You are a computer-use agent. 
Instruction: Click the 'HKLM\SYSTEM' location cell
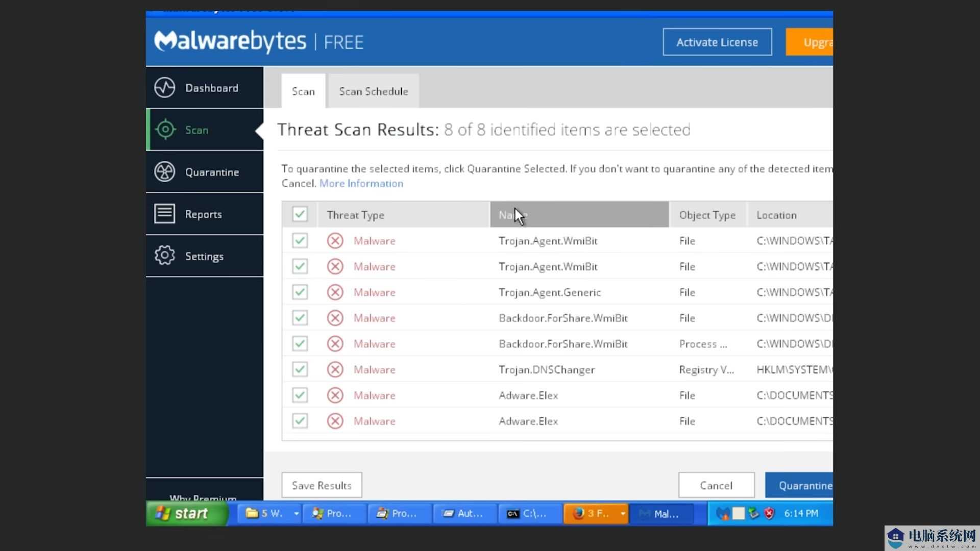(794, 369)
